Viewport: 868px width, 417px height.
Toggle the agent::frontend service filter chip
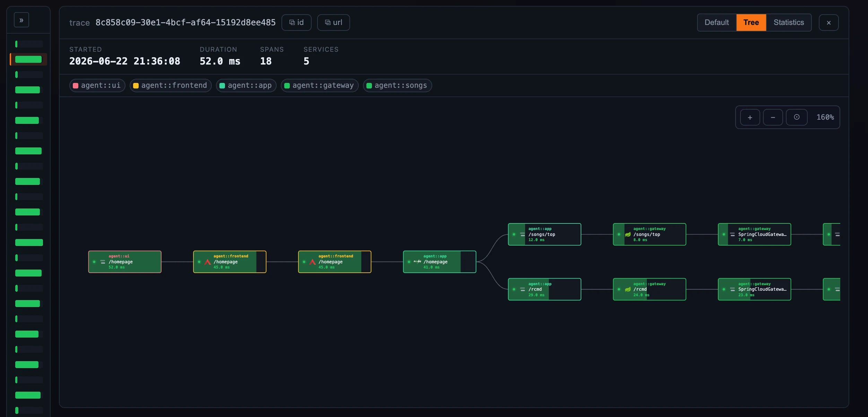click(x=171, y=85)
